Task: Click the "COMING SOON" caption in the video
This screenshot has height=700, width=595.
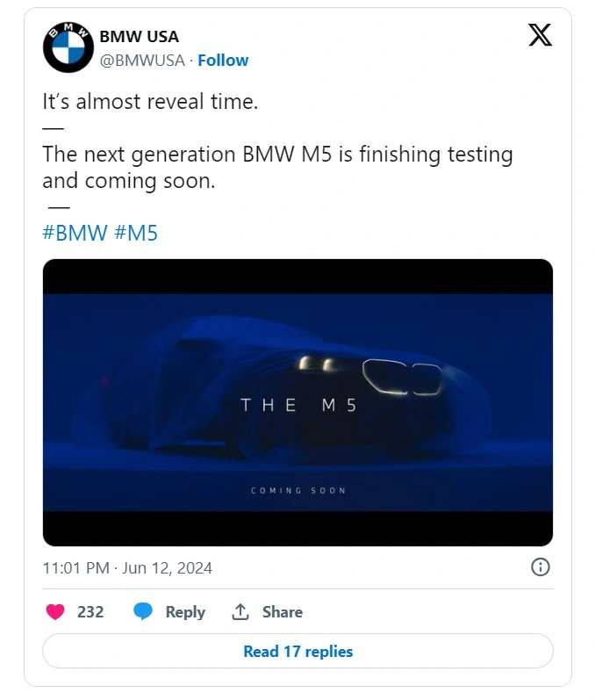Action: [297, 490]
